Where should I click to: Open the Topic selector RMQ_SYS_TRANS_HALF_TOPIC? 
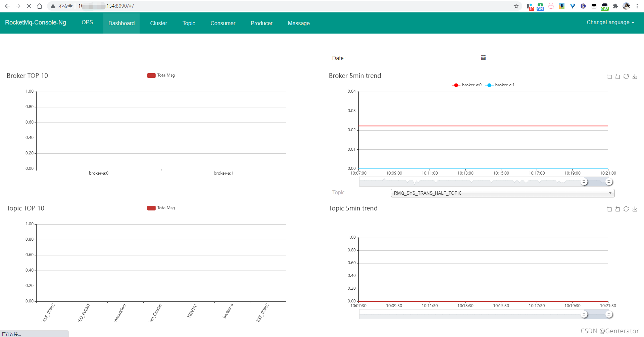pyautogui.click(x=503, y=193)
